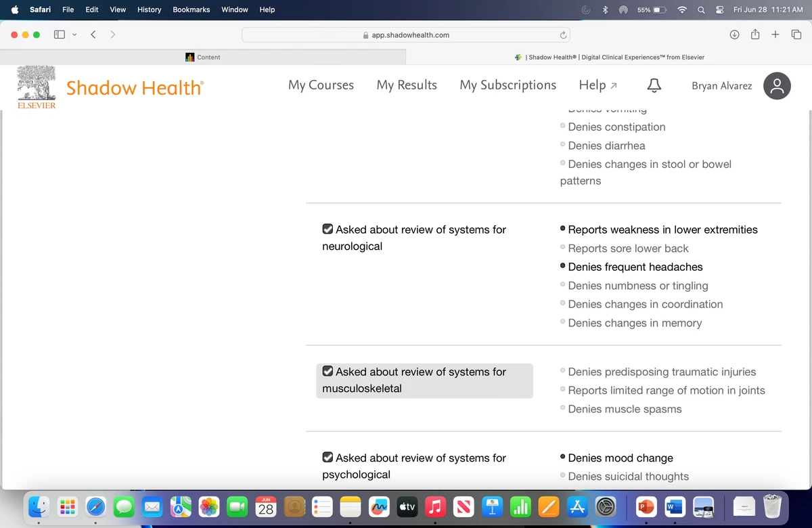
Task: Switch to the Content tab
Action: pos(203,57)
